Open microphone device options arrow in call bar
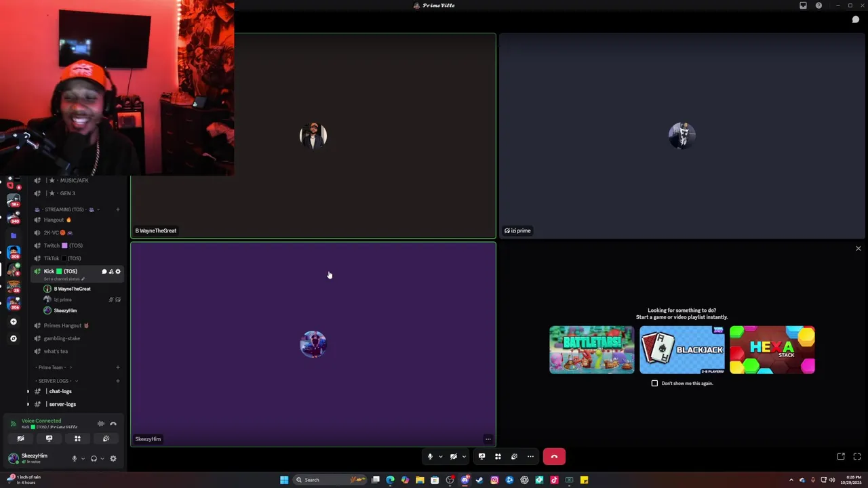 pyautogui.click(x=440, y=456)
